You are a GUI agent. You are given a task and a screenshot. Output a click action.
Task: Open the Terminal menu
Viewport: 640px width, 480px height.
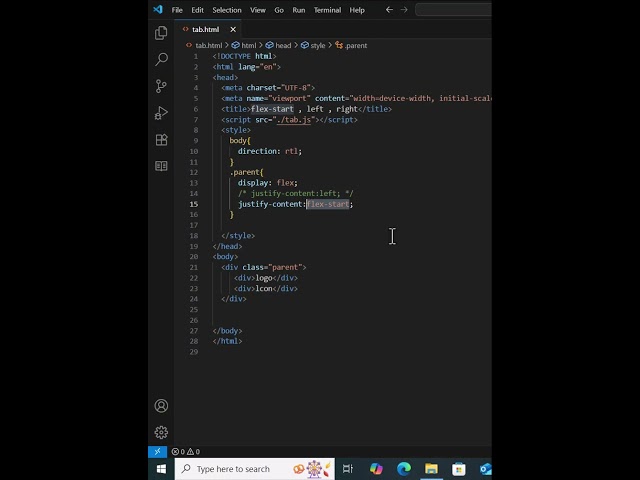327,10
